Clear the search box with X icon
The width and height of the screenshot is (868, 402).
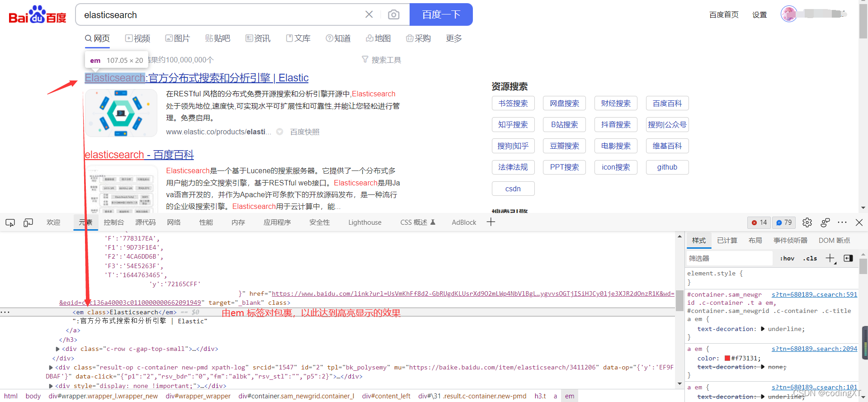(369, 14)
